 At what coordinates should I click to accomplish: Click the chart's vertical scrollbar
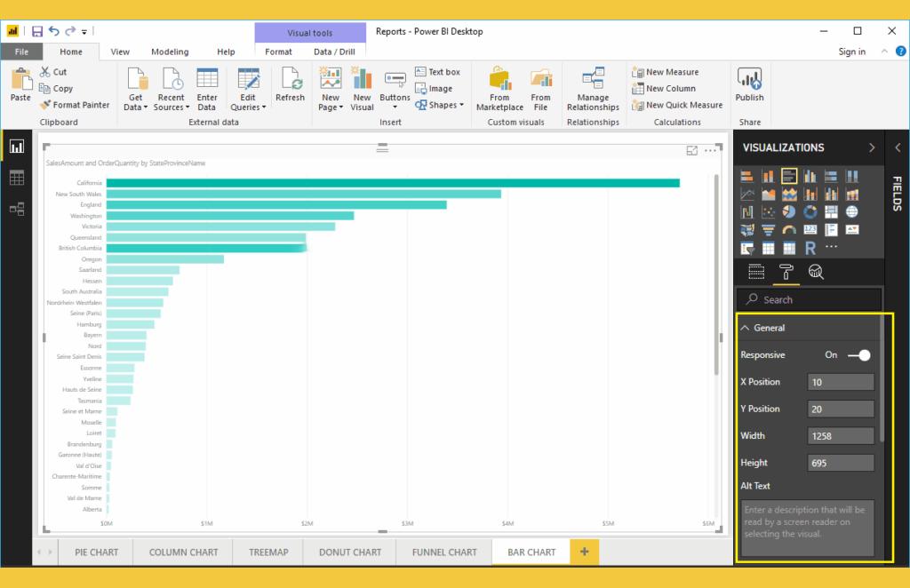[x=716, y=275]
